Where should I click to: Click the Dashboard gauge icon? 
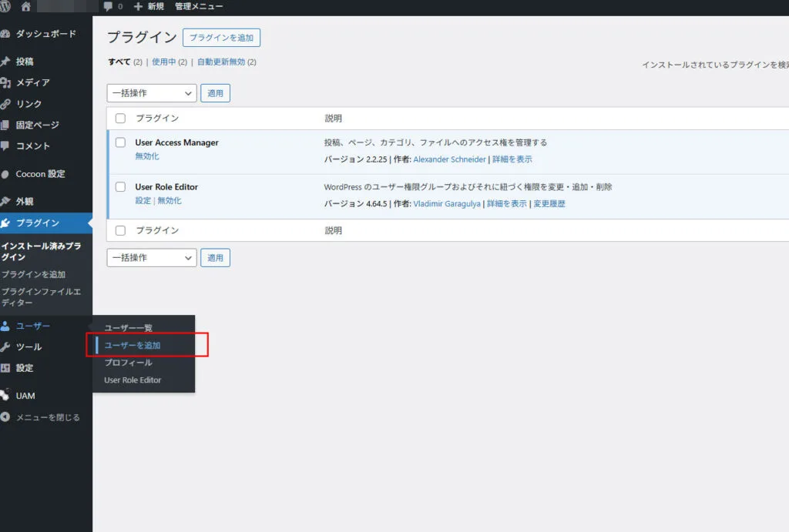point(6,34)
